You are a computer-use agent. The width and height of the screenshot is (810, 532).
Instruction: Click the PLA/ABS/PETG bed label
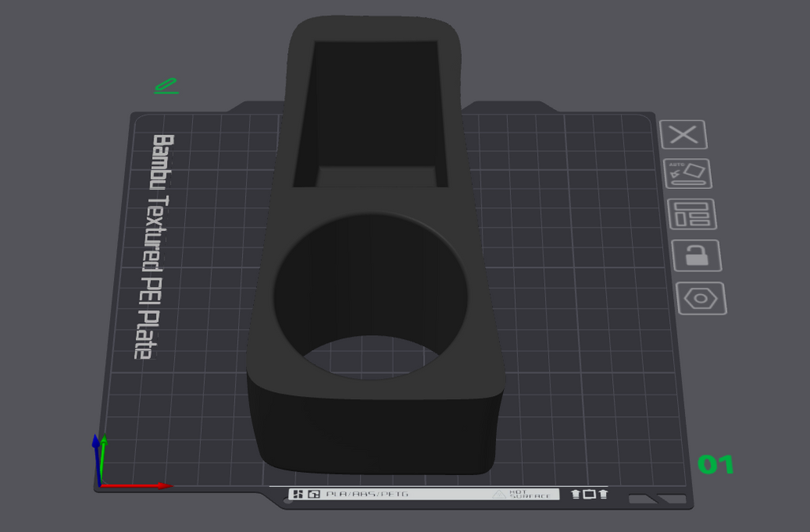click(x=367, y=494)
